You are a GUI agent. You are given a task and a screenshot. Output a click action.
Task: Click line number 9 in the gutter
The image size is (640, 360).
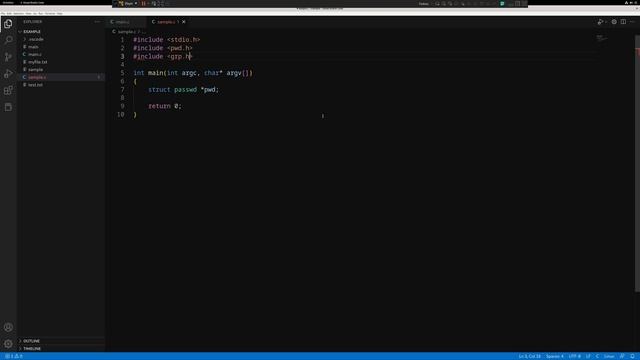click(122, 106)
